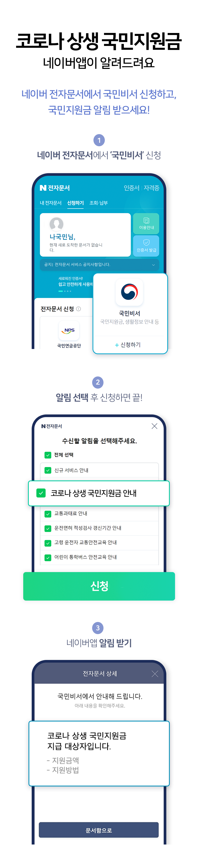Expand the 공지 notice dropdown chevron
This screenshot has width=198, height=868.
[x=153, y=265]
